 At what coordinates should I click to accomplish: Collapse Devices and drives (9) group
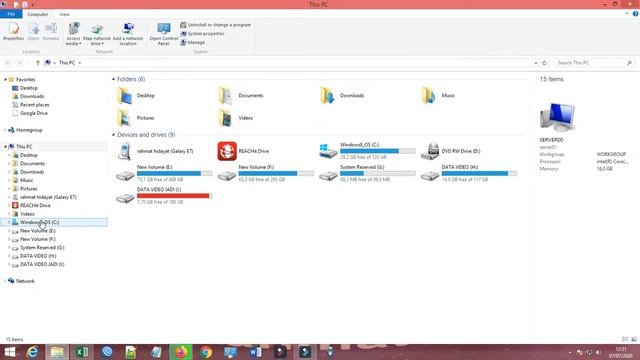tap(113, 135)
